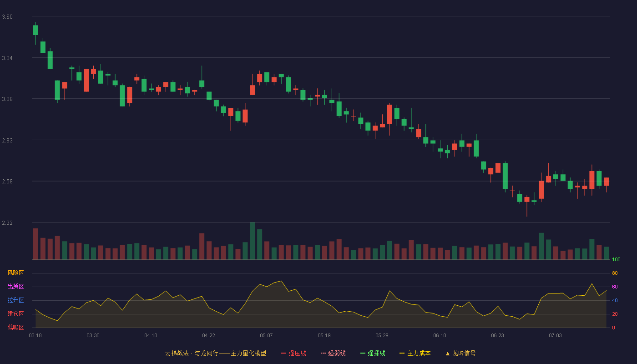Click the blue 40 indicator axis value
Screen dimensions: 637x364
pyautogui.click(x=615, y=300)
